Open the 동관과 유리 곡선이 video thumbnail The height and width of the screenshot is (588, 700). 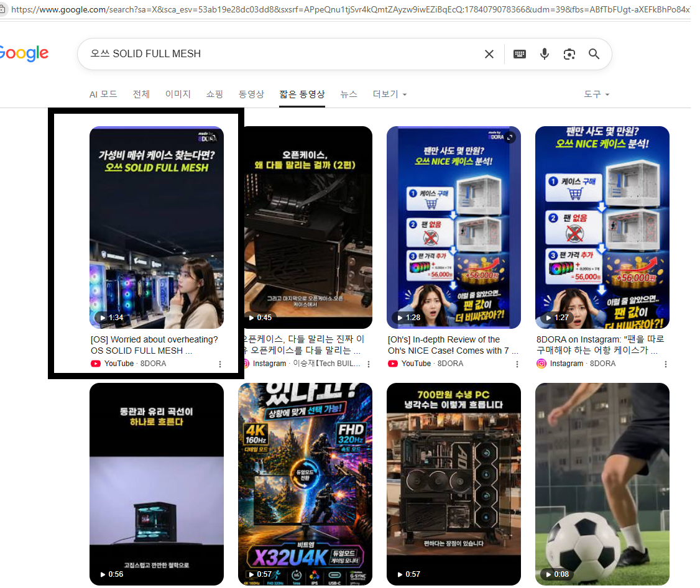pyautogui.click(x=157, y=484)
